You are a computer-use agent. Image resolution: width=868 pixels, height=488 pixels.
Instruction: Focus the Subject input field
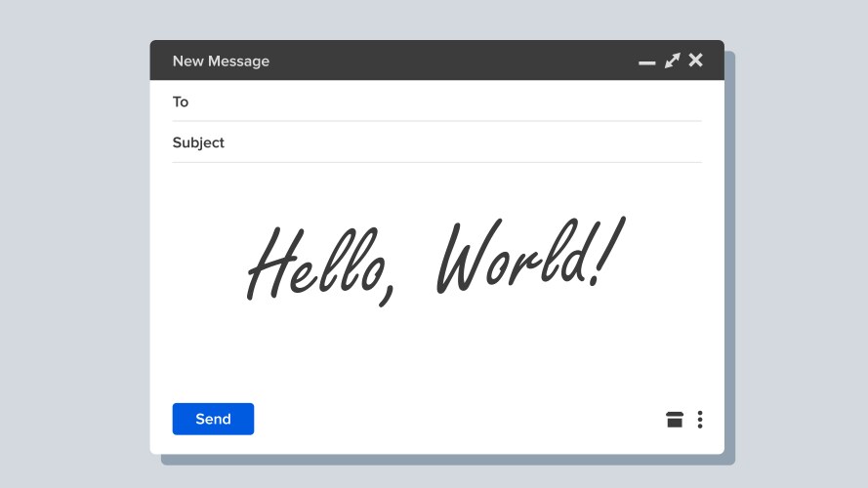(x=459, y=142)
